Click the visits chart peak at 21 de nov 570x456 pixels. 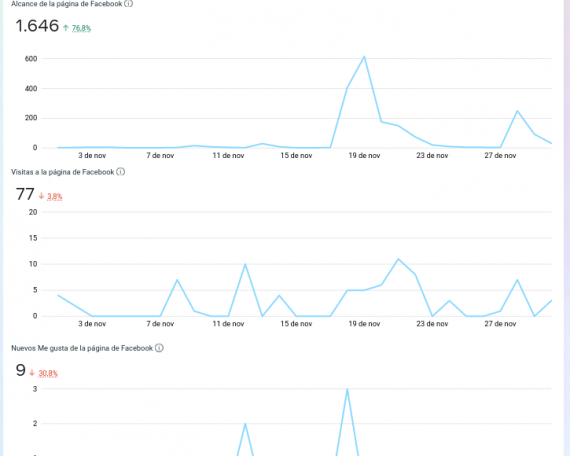pos(398,259)
